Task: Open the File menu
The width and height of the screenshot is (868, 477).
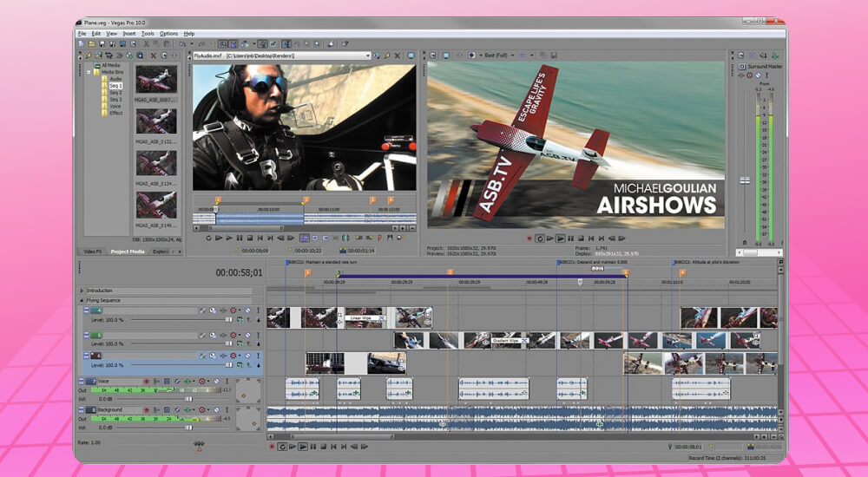Action: tap(82, 34)
